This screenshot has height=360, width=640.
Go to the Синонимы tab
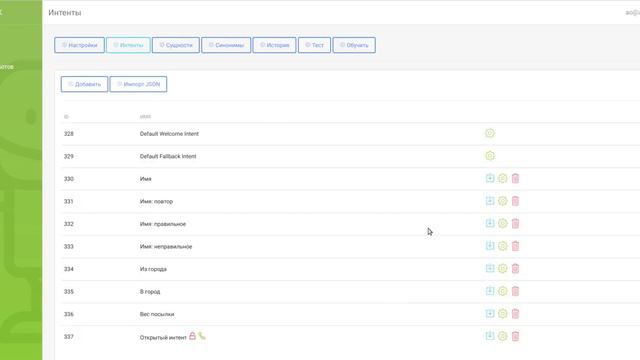[x=226, y=45]
